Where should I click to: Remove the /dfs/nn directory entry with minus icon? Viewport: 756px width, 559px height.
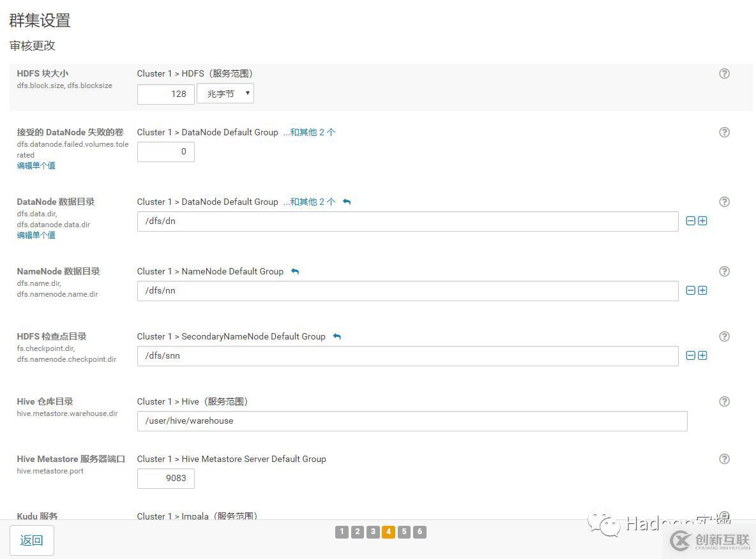point(690,290)
